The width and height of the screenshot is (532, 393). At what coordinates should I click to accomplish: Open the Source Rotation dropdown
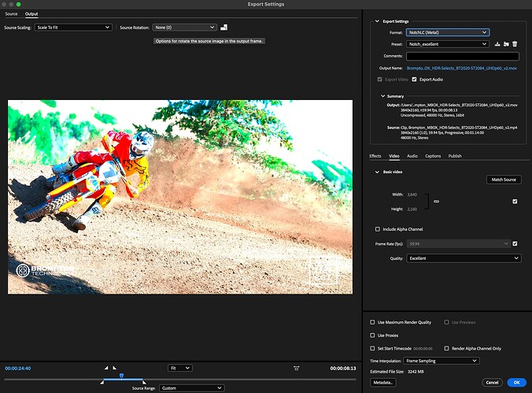point(185,28)
